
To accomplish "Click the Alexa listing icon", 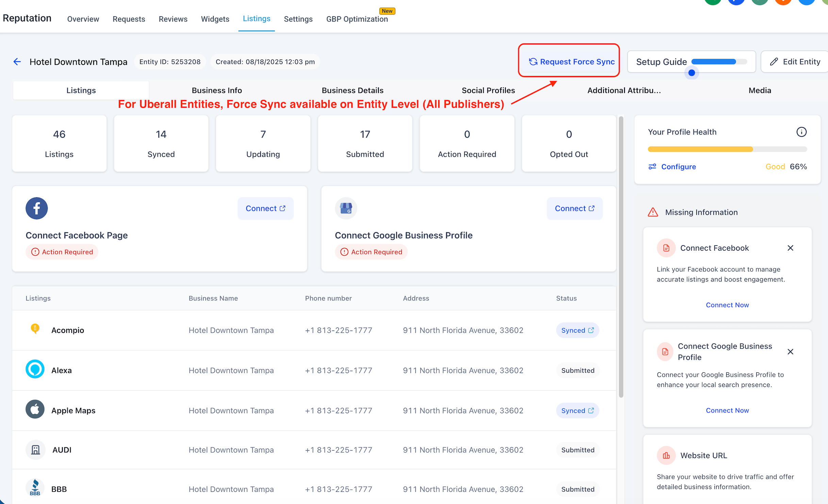I will (x=35, y=370).
